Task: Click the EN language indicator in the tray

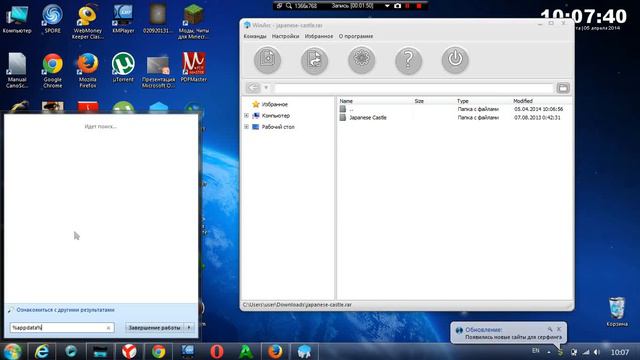Action: click(x=536, y=351)
